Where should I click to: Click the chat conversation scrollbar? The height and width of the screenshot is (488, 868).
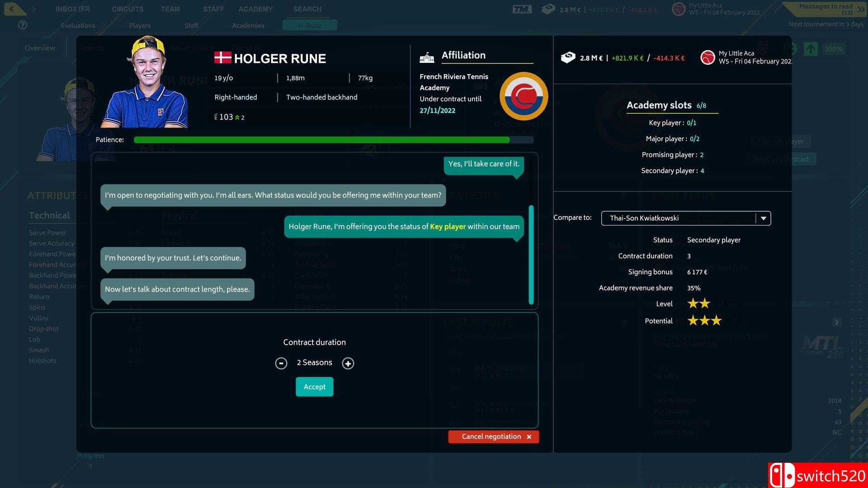pyautogui.click(x=531, y=254)
